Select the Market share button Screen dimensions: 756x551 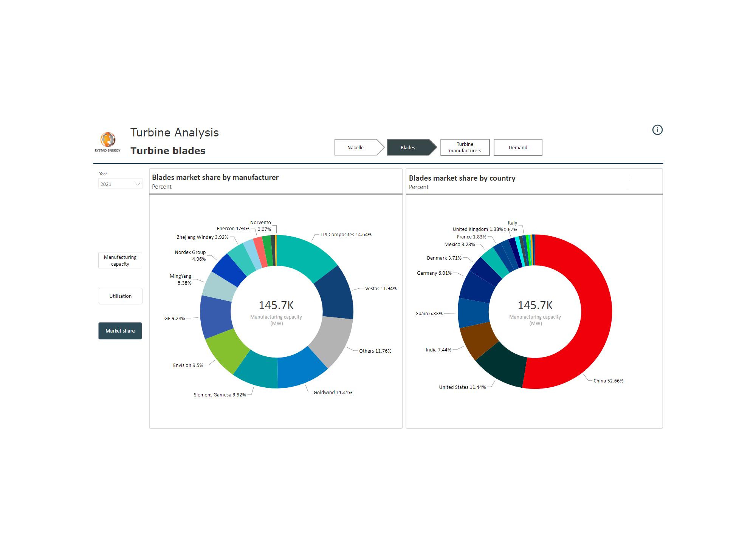click(x=120, y=331)
